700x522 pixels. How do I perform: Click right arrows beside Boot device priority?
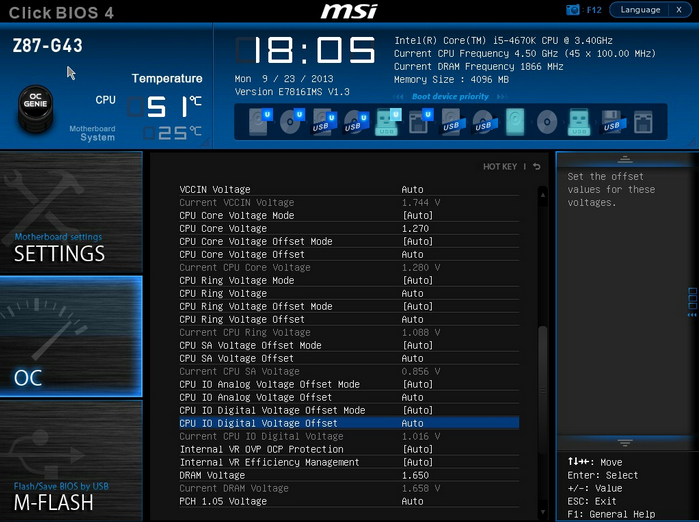coord(502,96)
